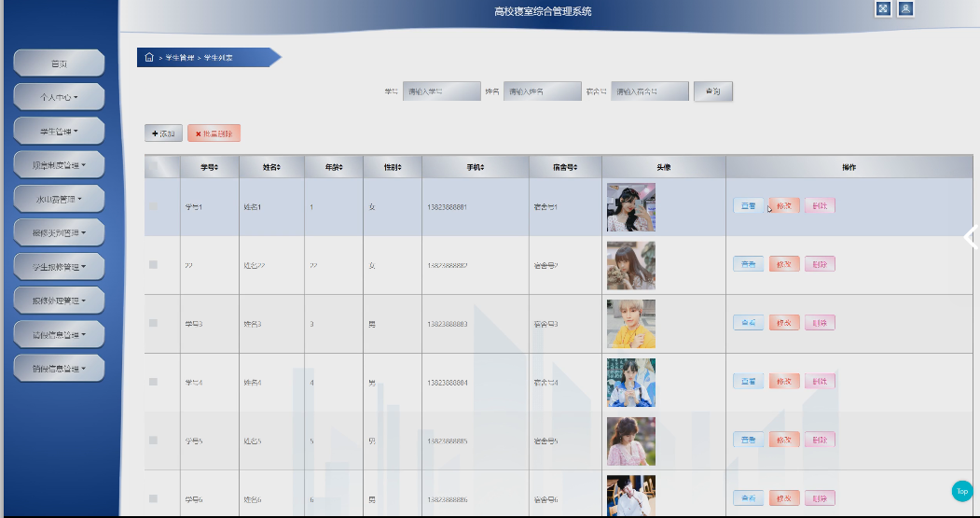Check the row checkbox for 学号4
Screen dimensions: 980x518
[153, 382]
